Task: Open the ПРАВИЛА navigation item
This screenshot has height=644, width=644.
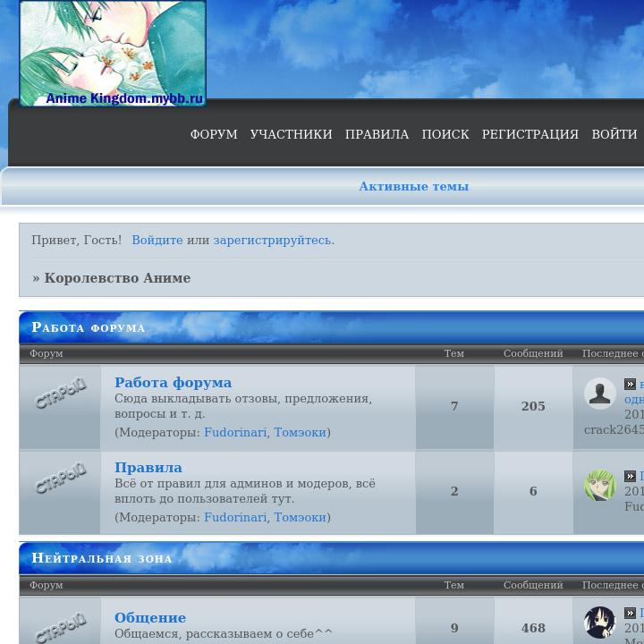Action: (x=377, y=134)
